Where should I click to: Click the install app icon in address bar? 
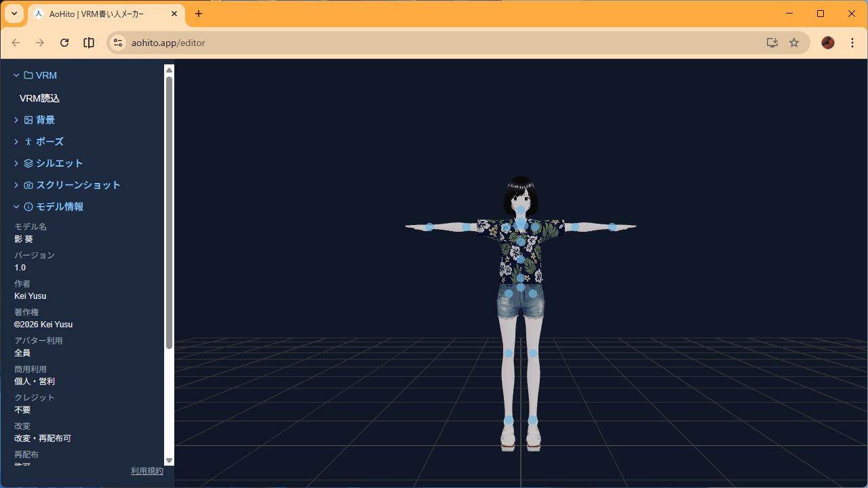772,42
